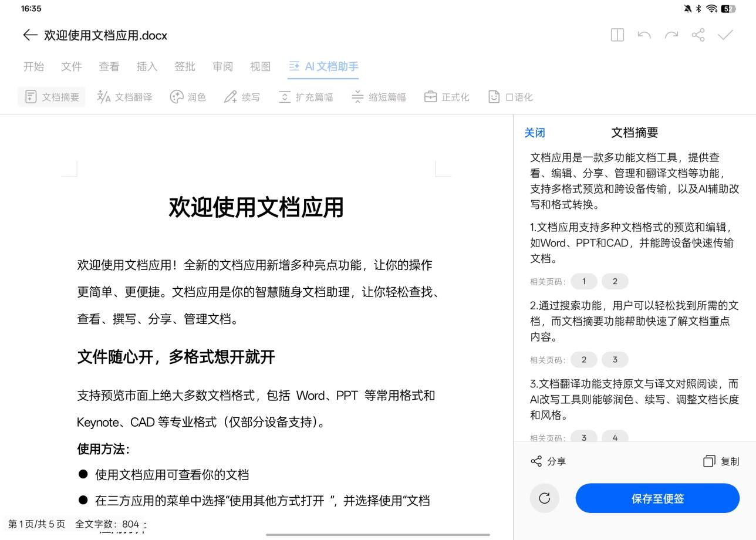Switch to the 视图 tab
The height and width of the screenshot is (540, 756).
click(x=261, y=66)
